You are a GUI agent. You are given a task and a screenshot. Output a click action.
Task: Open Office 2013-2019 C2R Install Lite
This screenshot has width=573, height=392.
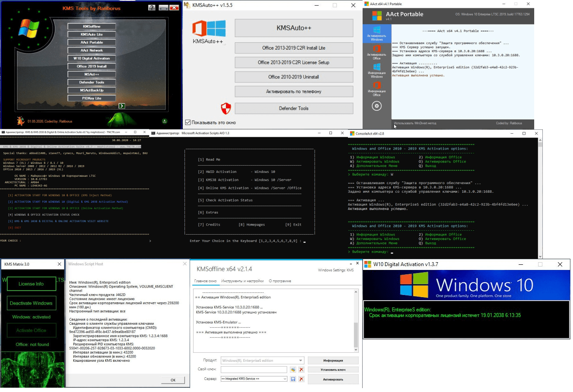294,48
